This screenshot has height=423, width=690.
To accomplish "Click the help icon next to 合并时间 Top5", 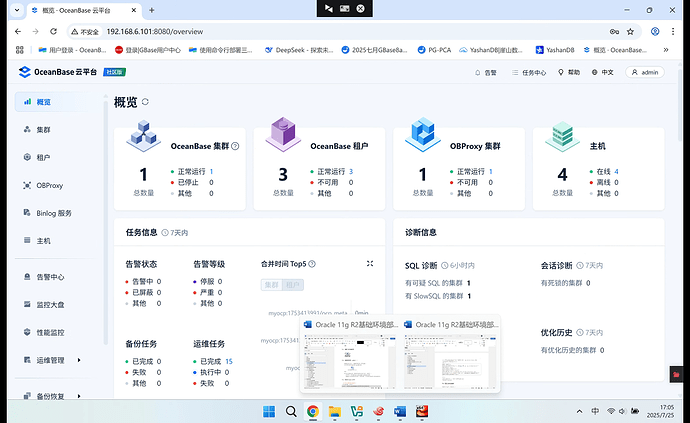I will [312, 264].
